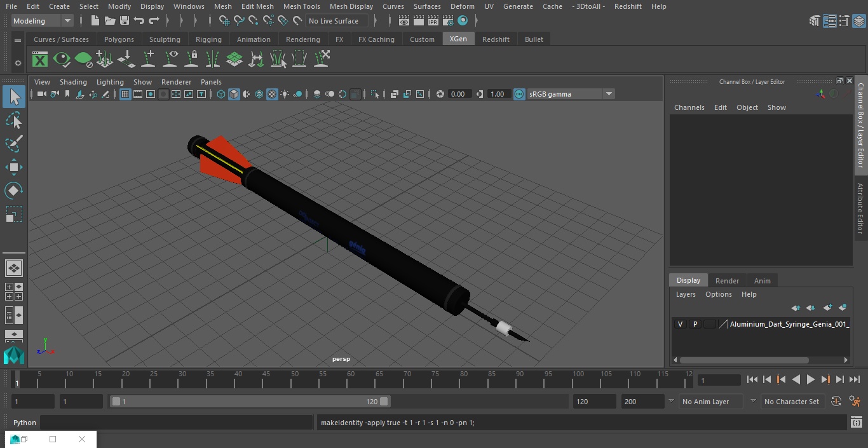Open the Hypershade sphere icon

pyautogui.click(x=463, y=21)
